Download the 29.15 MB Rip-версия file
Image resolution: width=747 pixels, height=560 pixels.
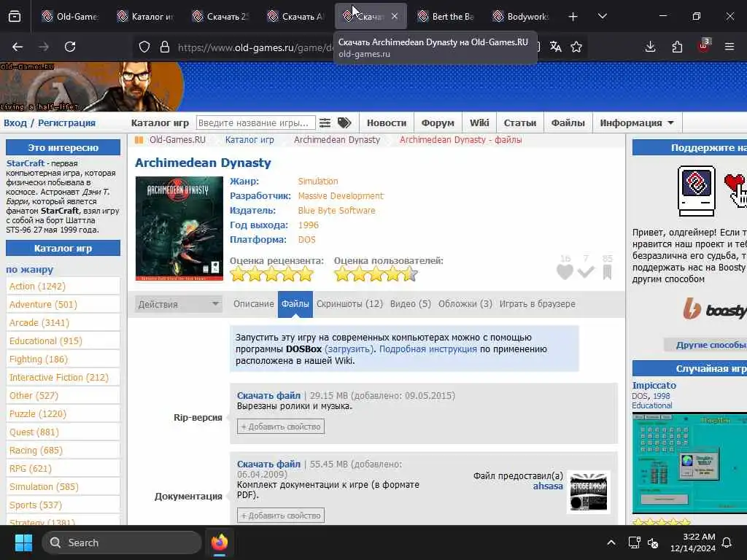[x=268, y=396]
